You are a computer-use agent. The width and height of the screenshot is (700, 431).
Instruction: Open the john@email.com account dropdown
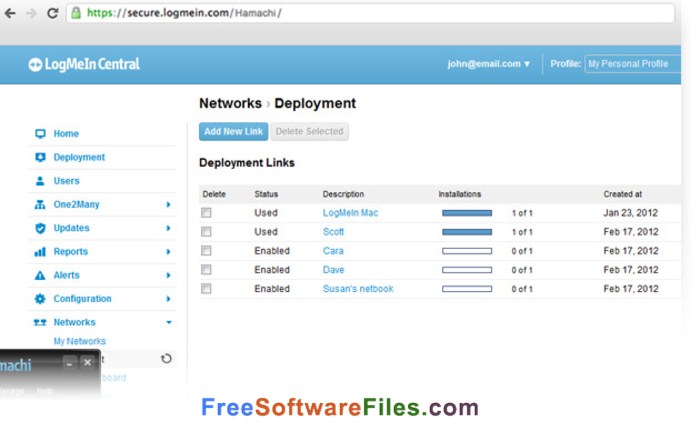coord(488,64)
